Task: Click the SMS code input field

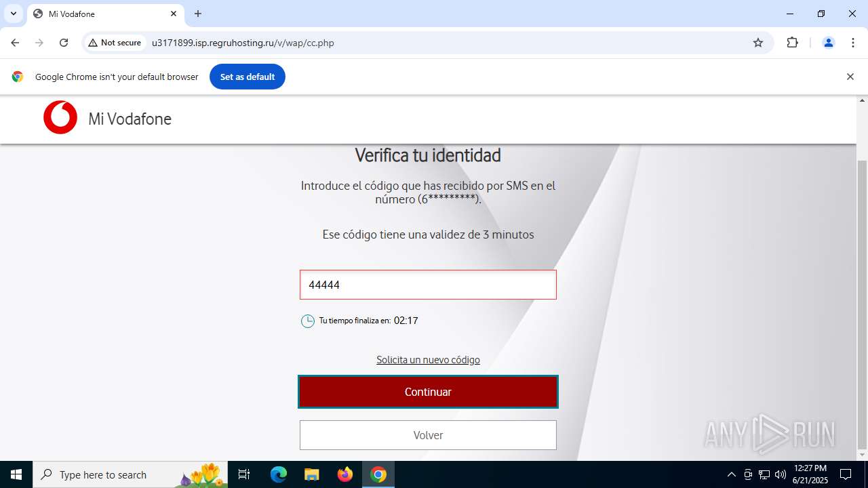Action: [x=428, y=285]
